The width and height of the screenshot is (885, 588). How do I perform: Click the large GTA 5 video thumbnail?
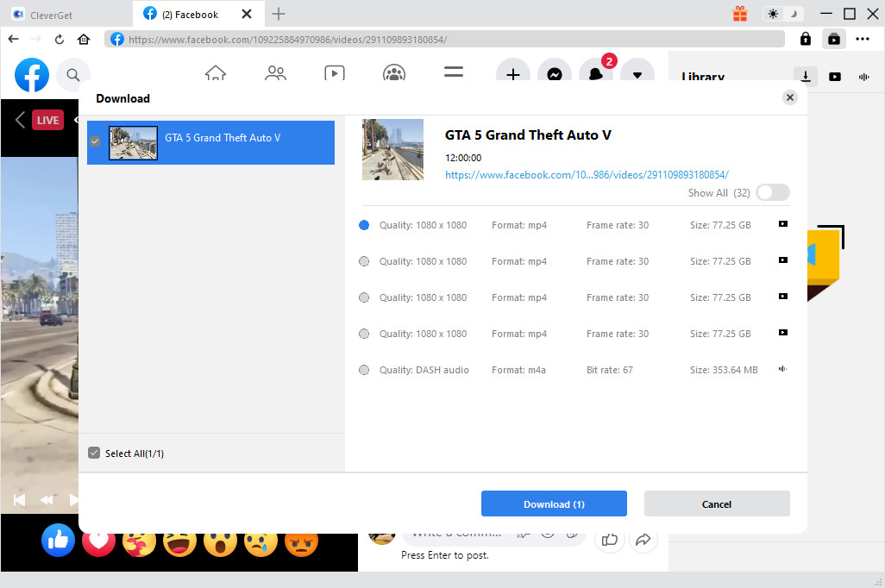[392, 149]
